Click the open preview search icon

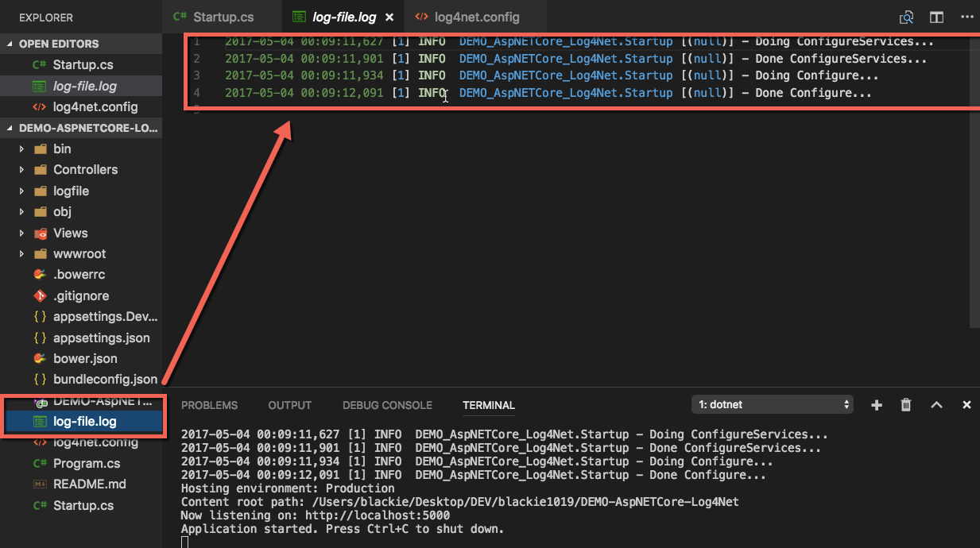pyautogui.click(x=906, y=17)
